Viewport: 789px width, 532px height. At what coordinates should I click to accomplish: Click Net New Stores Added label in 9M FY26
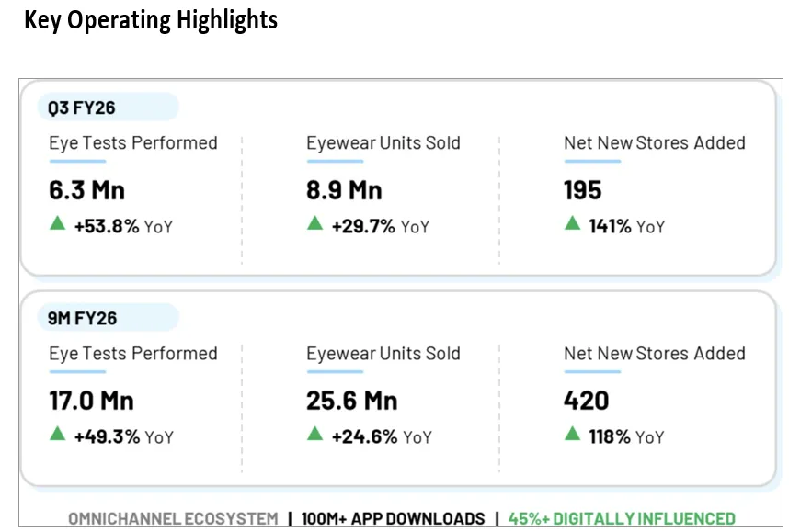[x=655, y=354]
